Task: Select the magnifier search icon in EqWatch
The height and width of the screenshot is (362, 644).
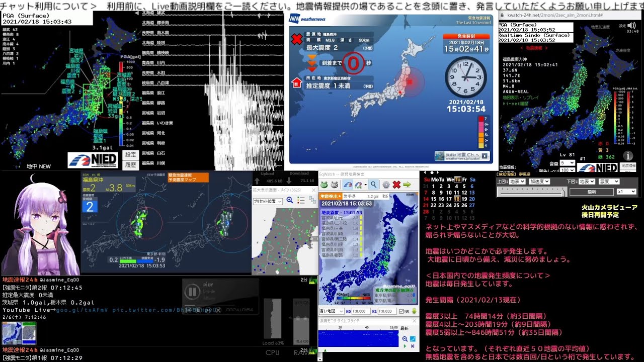Action: tap(374, 185)
